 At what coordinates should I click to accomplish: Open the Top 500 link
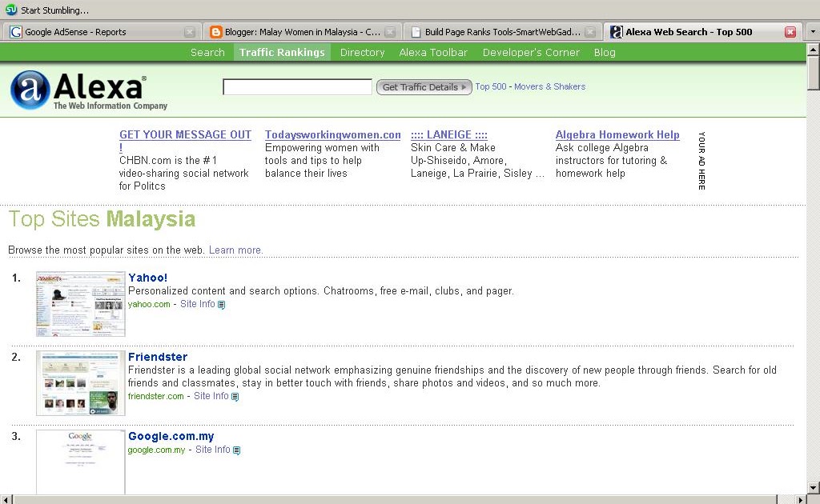pos(491,86)
